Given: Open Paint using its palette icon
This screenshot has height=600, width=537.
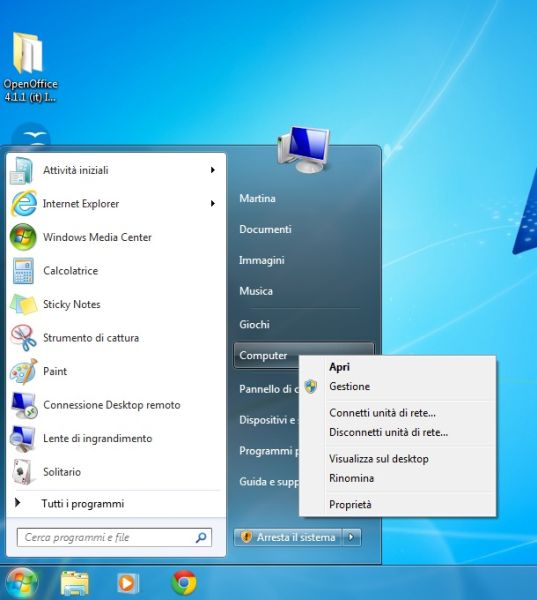Looking at the screenshot, I should click(23, 371).
